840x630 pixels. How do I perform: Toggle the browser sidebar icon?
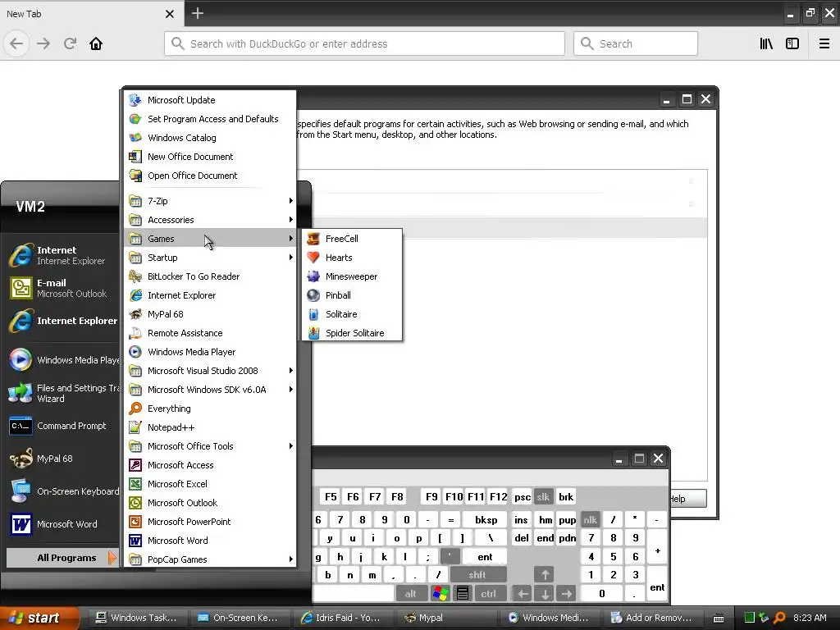tap(792, 43)
